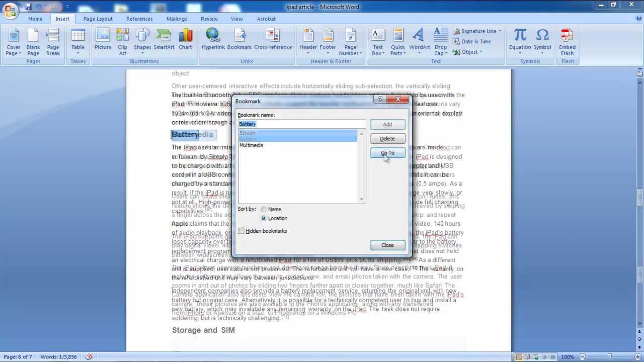The width and height of the screenshot is (644, 362).
Task: Open the Mailings ribbon tab
Action: pos(177,19)
